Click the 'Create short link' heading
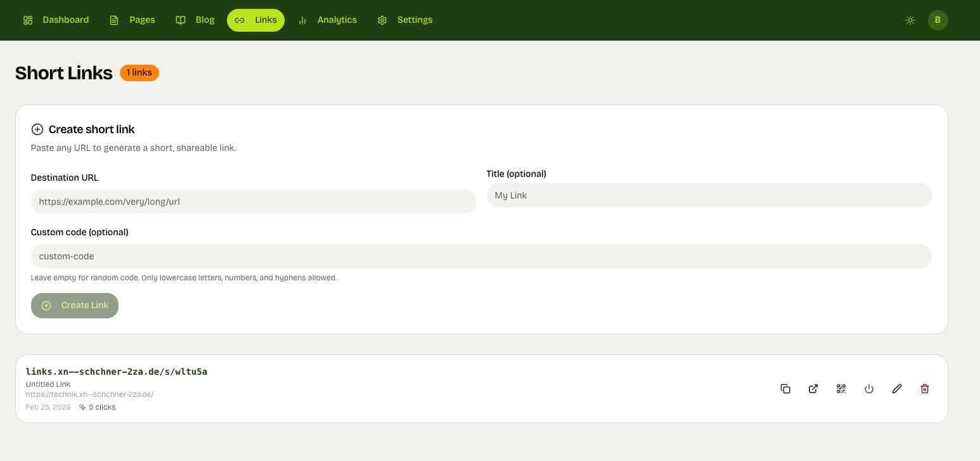Screen dimensions: 980x461 [92, 129]
